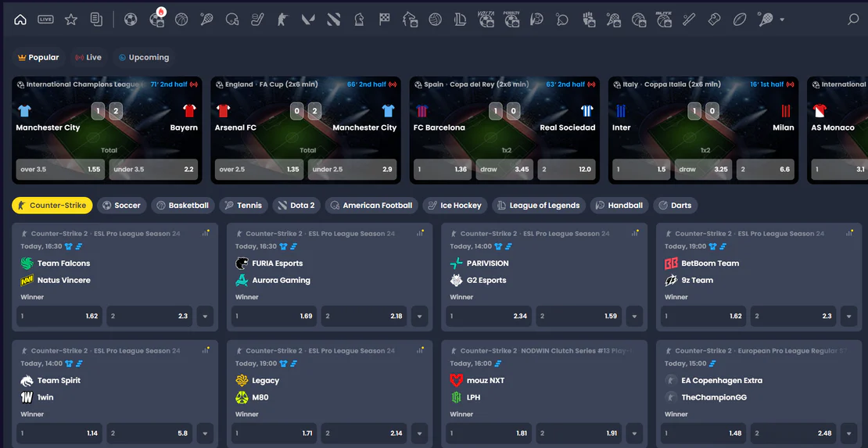Switch to the Popular tab
868x448 pixels.
[38, 58]
